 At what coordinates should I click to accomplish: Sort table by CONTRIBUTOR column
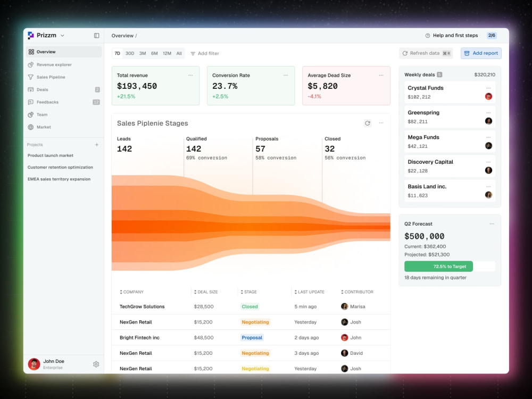coord(357,292)
